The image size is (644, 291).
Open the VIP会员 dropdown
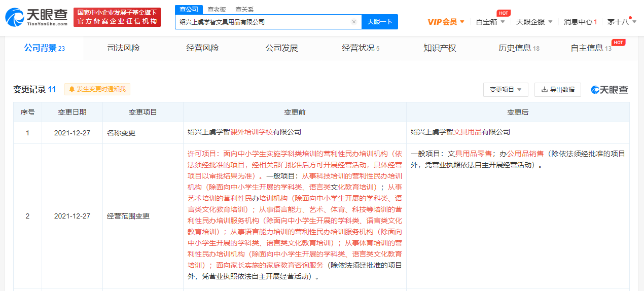[446, 22]
